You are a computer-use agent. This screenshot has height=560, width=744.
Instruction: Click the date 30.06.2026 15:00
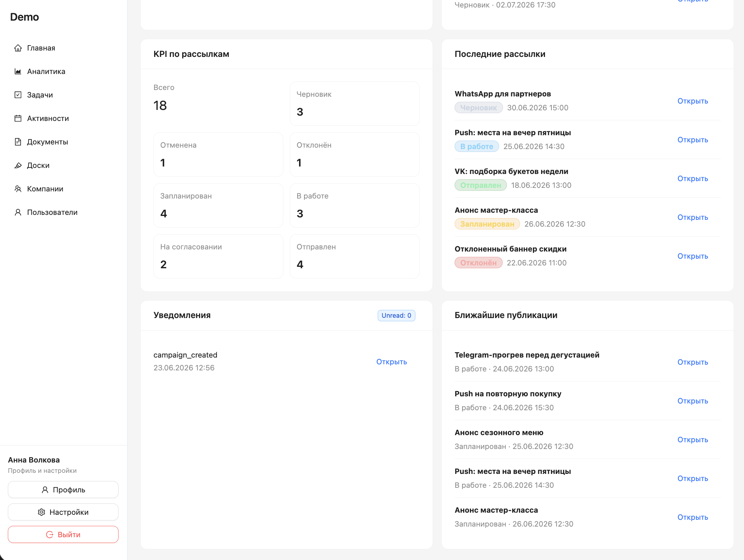click(538, 108)
